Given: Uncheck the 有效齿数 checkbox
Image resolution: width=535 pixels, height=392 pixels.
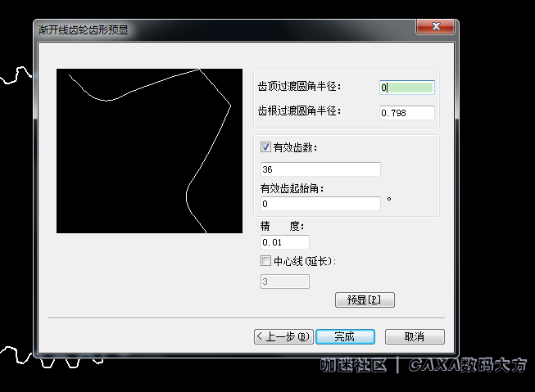Looking at the screenshot, I should coord(265,147).
